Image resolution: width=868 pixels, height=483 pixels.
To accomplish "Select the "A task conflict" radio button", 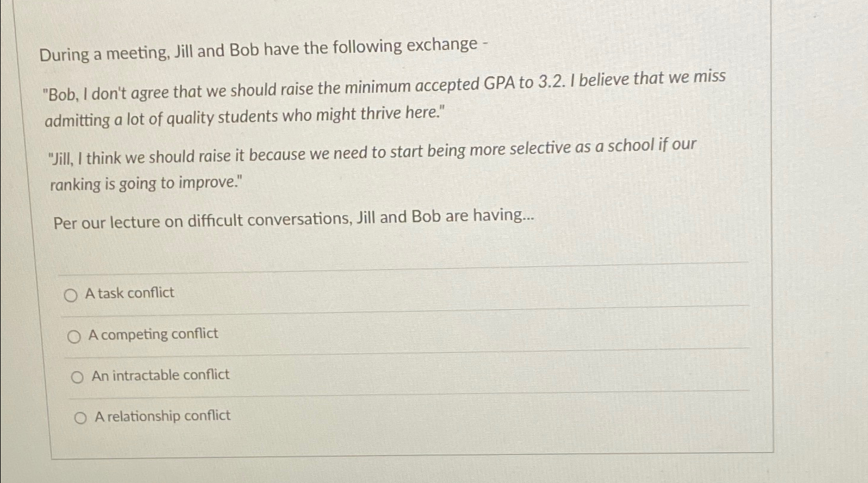I will click(x=72, y=293).
